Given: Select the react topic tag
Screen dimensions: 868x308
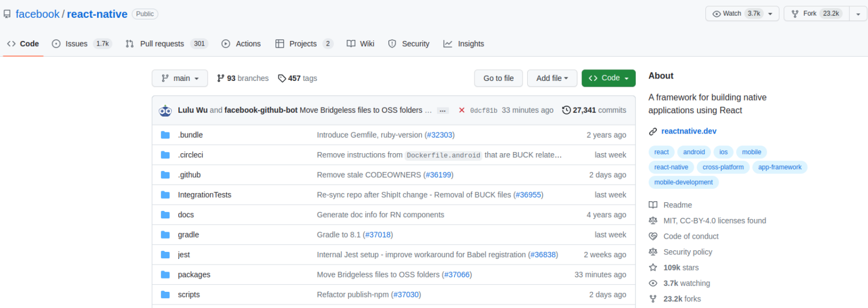Looking at the screenshot, I should click(x=661, y=152).
